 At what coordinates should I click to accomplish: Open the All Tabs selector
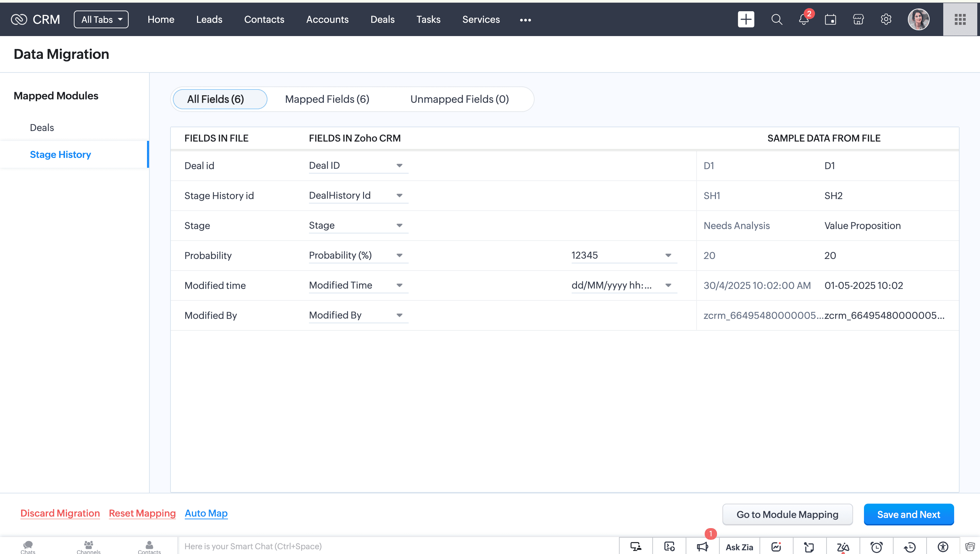[x=101, y=19]
